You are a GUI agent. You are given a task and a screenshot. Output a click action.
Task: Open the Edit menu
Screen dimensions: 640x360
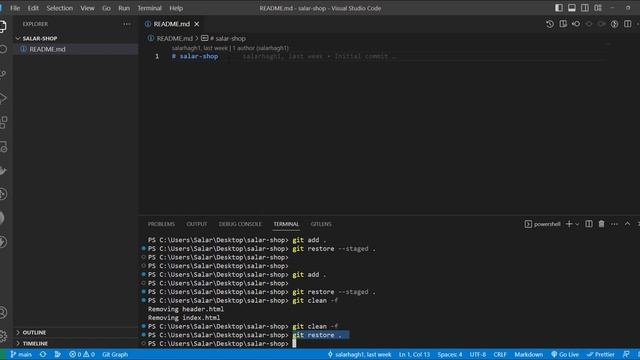click(33, 8)
